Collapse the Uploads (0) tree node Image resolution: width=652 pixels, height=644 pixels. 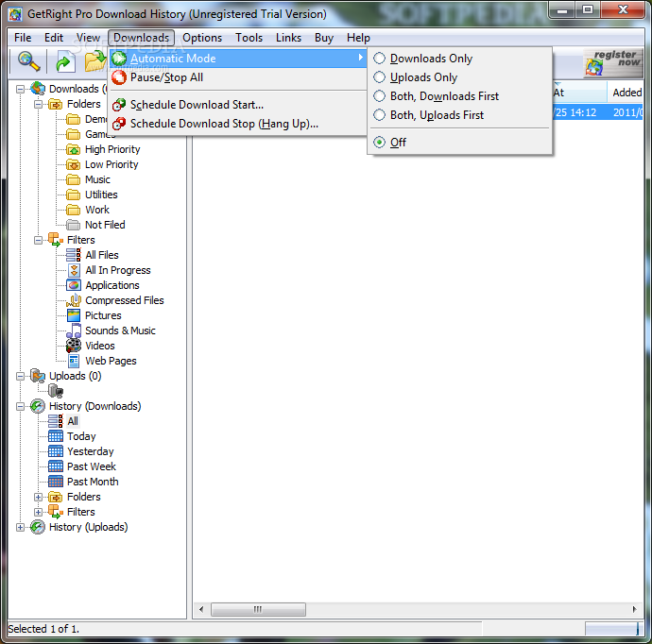[x=20, y=376]
